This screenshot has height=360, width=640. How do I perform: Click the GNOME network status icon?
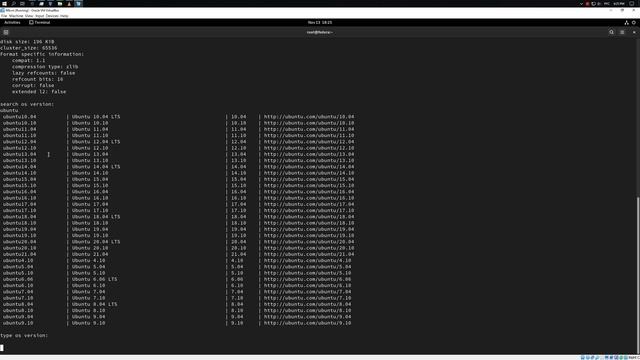[x=627, y=22]
